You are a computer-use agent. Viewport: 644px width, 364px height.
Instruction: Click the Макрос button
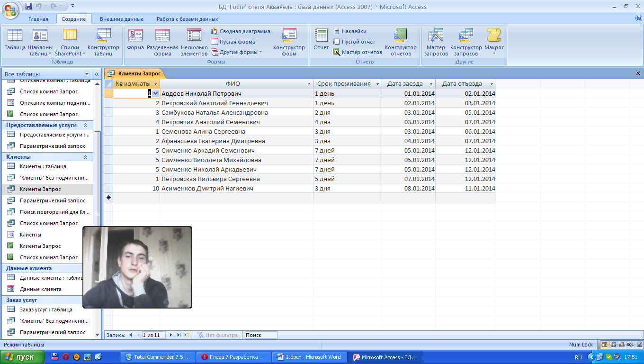[494, 42]
